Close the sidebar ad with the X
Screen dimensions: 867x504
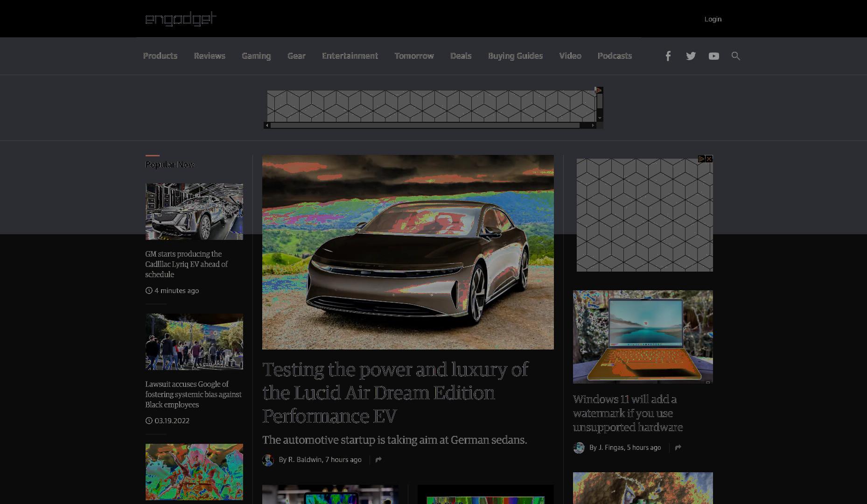pos(709,159)
